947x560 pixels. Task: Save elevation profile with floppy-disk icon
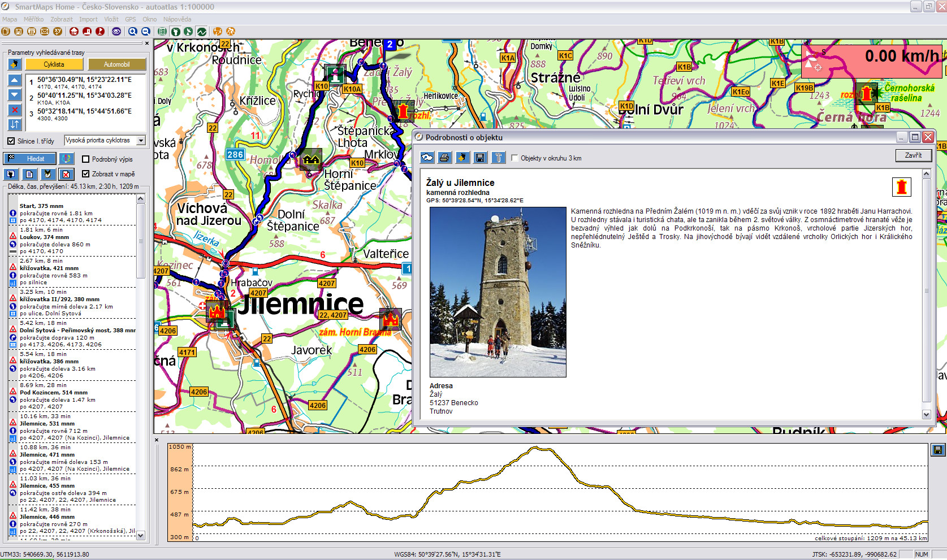(x=937, y=450)
